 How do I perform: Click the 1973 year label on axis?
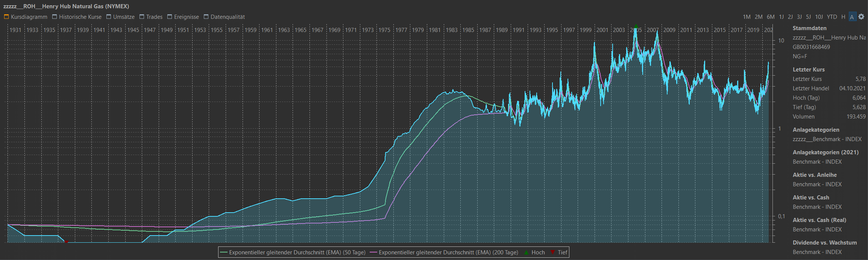coord(368,30)
